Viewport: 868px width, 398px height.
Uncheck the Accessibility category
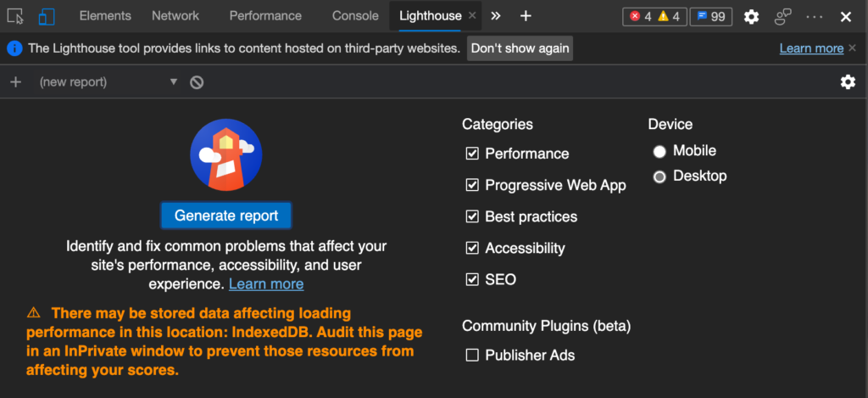click(x=472, y=248)
